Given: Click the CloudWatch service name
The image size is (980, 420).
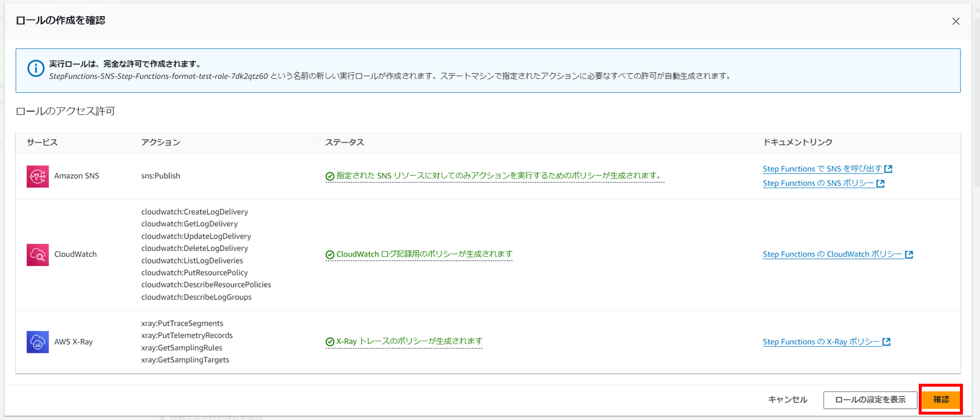Looking at the screenshot, I should click(75, 254).
